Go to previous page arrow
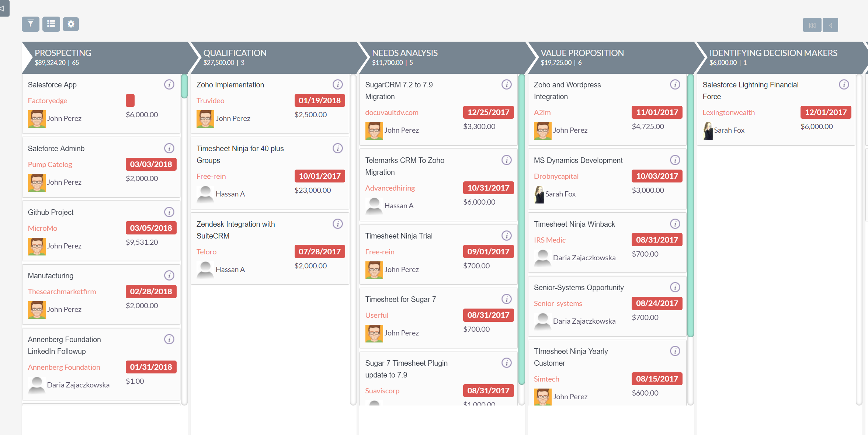The image size is (868, 435). click(x=830, y=25)
